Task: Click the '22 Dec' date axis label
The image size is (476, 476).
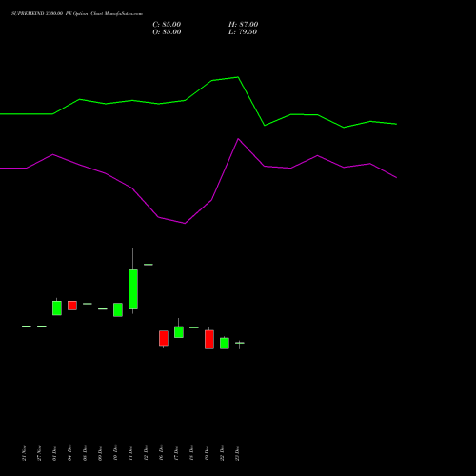Action: 222,453
